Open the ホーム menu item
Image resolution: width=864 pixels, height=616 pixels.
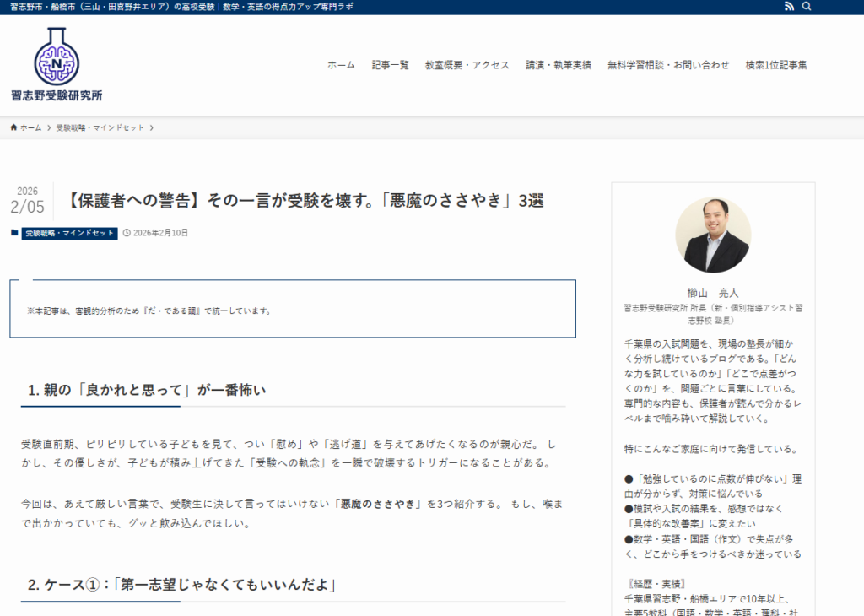[341, 65]
